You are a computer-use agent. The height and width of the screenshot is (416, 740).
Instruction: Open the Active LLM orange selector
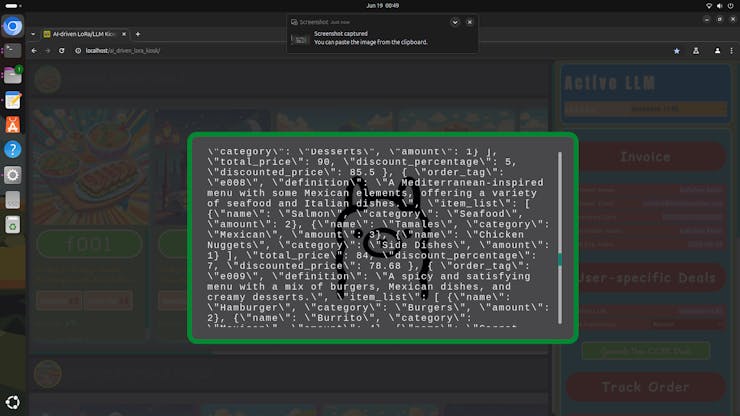[646, 109]
